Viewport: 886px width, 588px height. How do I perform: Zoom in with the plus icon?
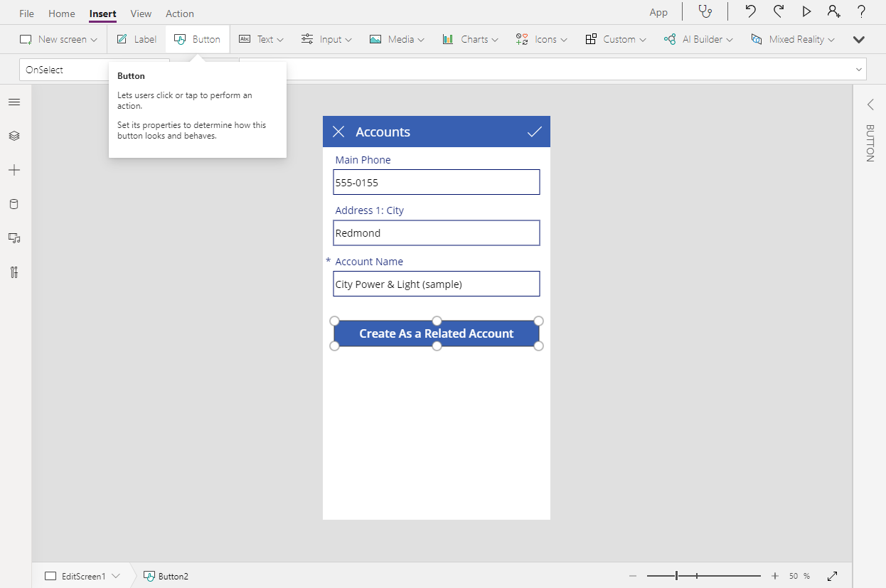click(775, 576)
